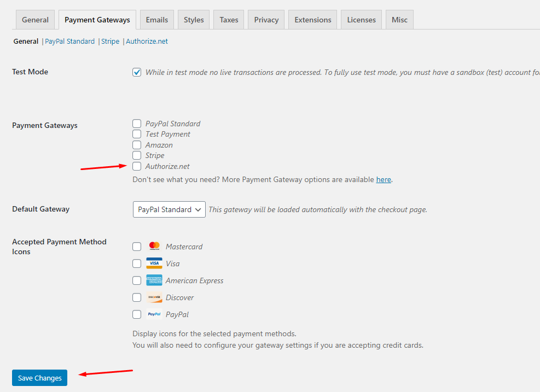The width and height of the screenshot is (540, 392).
Task: Open the Default Gateway dropdown
Action: 169,209
